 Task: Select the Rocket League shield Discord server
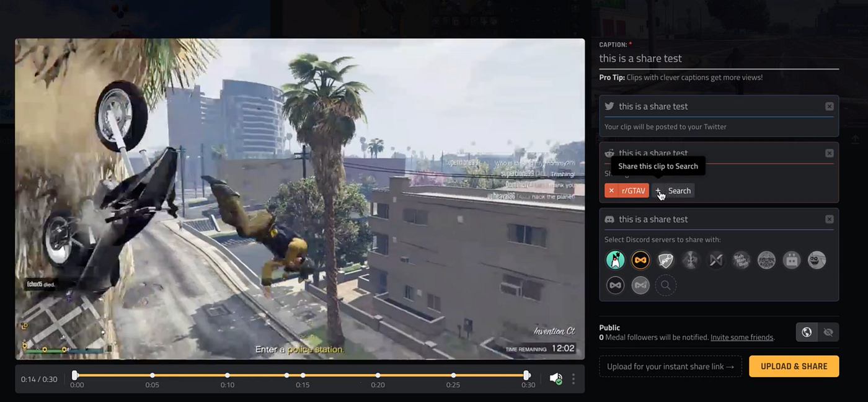(665, 260)
